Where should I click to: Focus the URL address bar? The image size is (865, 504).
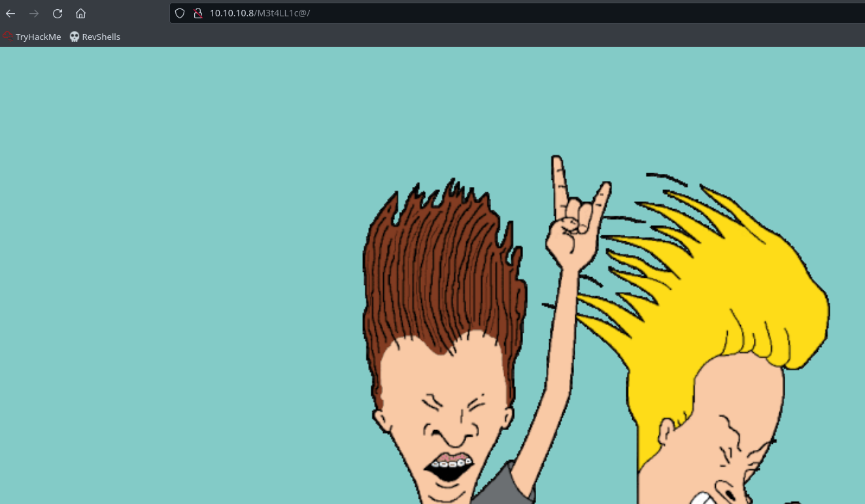517,13
